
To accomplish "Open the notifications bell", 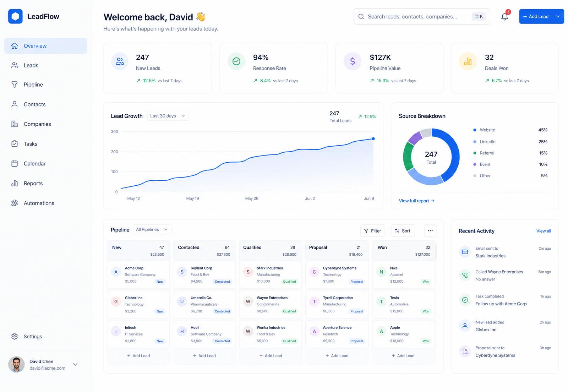I will point(504,16).
